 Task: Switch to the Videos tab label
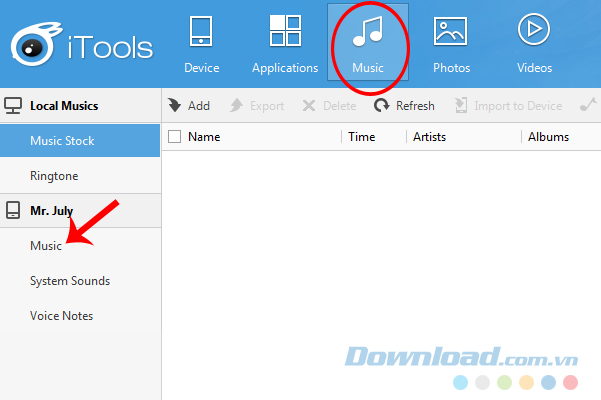tap(535, 68)
